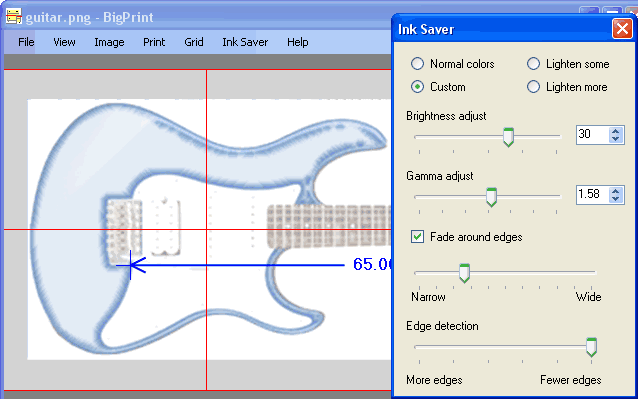The height and width of the screenshot is (399, 638).
Task: Click the Brightness adjust slider thumb
Action: [508, 137]
